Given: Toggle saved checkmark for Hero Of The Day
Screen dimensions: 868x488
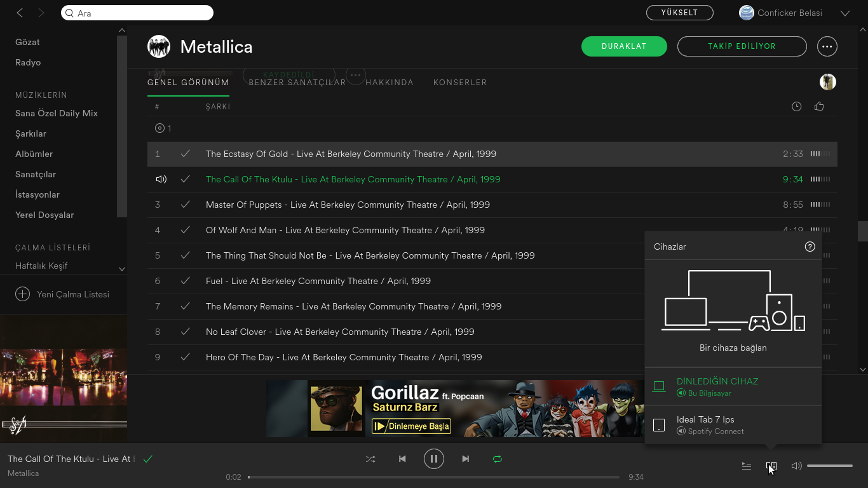Looking at the screenshot, I should click(186, 357).
